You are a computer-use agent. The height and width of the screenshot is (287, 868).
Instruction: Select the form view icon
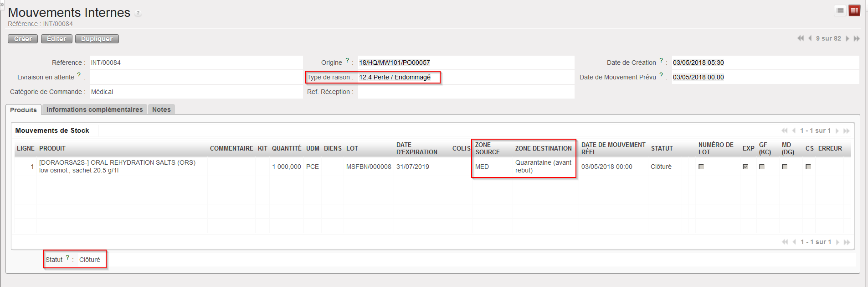coord(854,10)
